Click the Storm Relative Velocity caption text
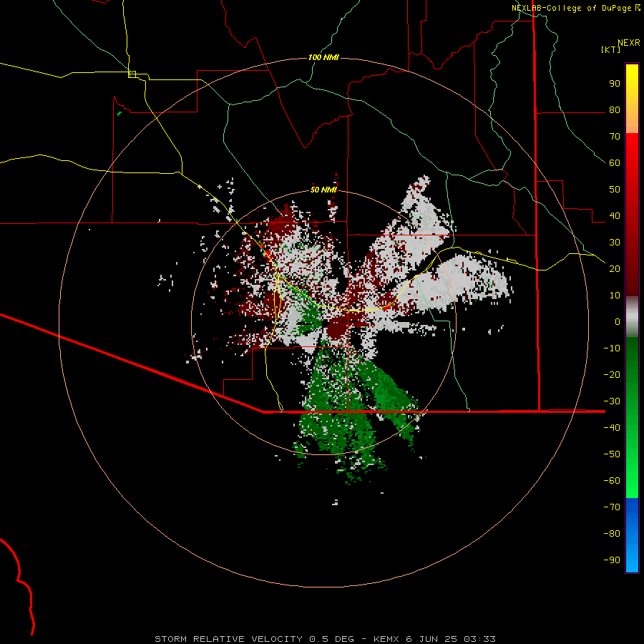 coord(325,639)
